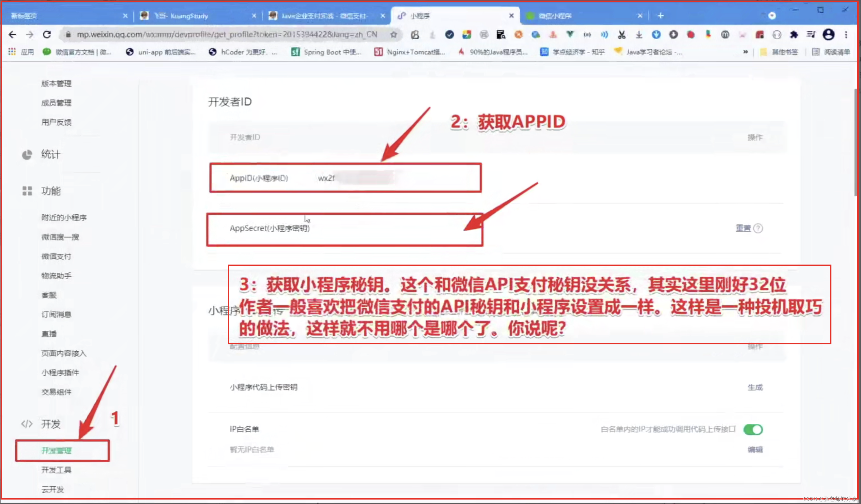The image size is (861, 504).
Task: Click the 统计 pie chart sidebar icon
Action: coord(27,155)
